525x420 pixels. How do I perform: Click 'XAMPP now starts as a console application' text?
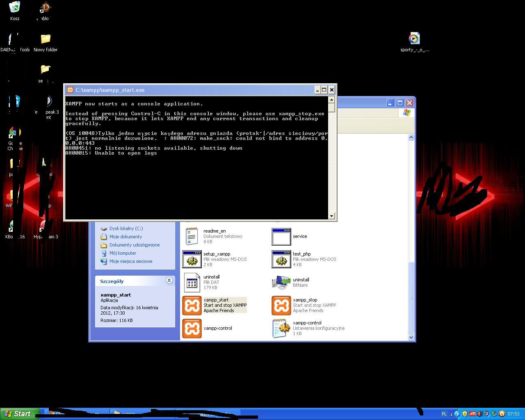[134, 104]
